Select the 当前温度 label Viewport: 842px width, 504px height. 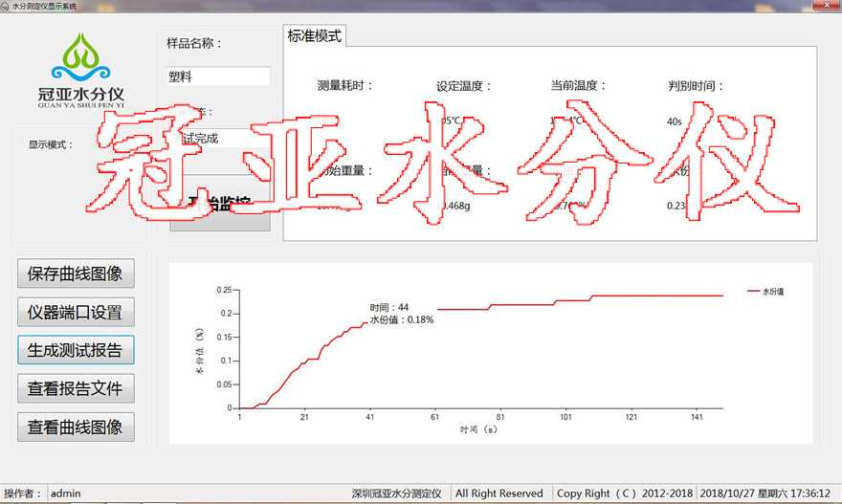pyautogui.click(x=578, y=85)
